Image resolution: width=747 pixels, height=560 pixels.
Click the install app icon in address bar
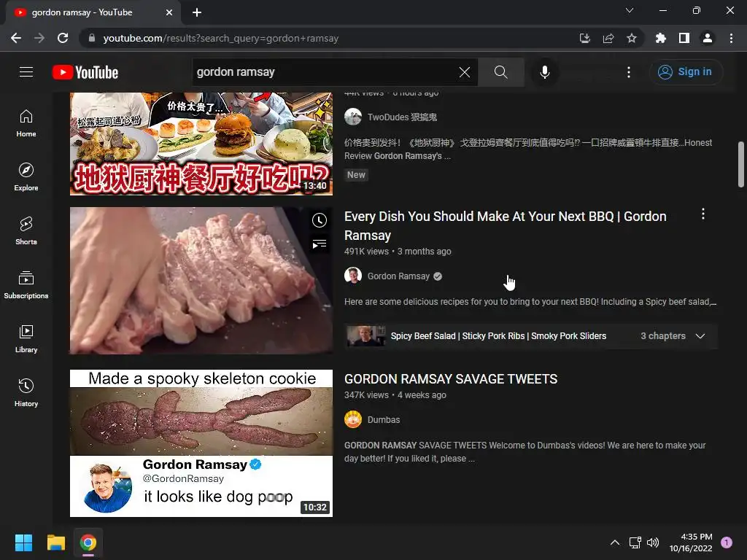(585, 38)
